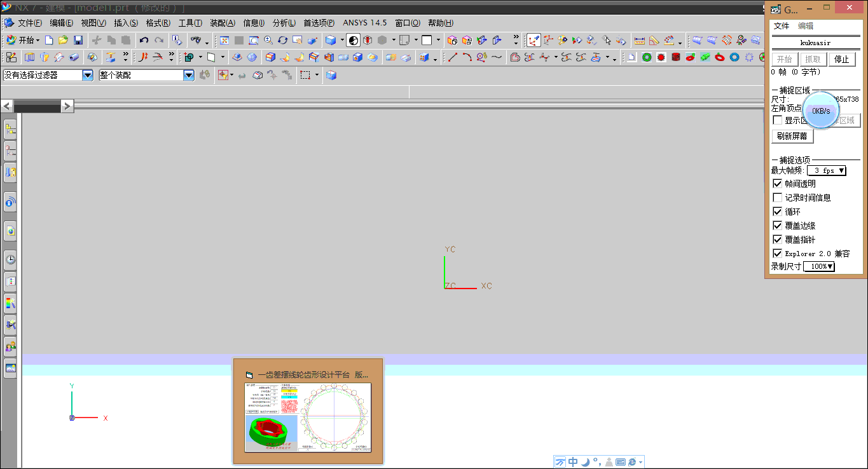Enable the 记录时间信息 checkbox
The height and width of the screenshot is (469, 868).
click(777, 197)
